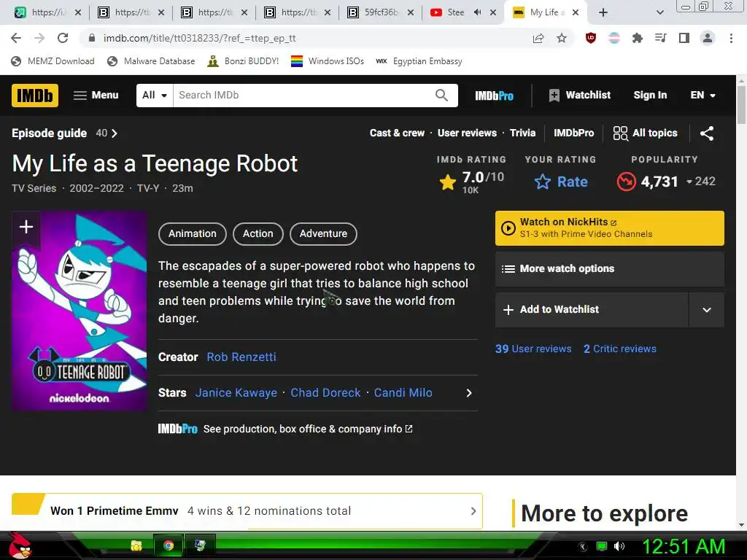Open IMDbPro link beside Trivia
The image size is (747, 560).
pos(573,133)
